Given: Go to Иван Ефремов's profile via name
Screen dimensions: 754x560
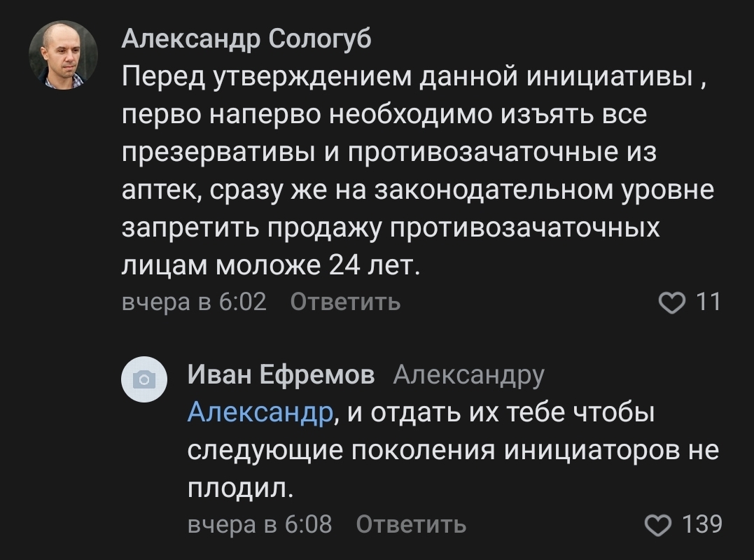Looking at the screenshot, I should (281, 375).
